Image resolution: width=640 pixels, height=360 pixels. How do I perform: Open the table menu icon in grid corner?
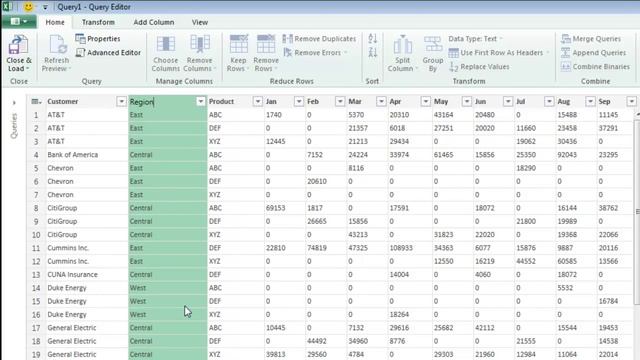(36, 102)
